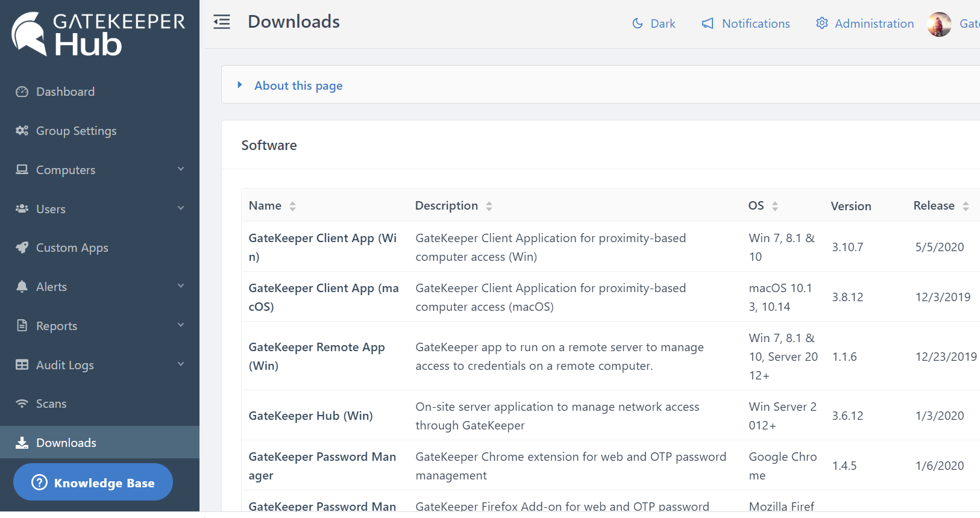Screen dimensions: 980x518
Task: Click the hamburger menu collapse icon
Action: click(x=222, y=22)
